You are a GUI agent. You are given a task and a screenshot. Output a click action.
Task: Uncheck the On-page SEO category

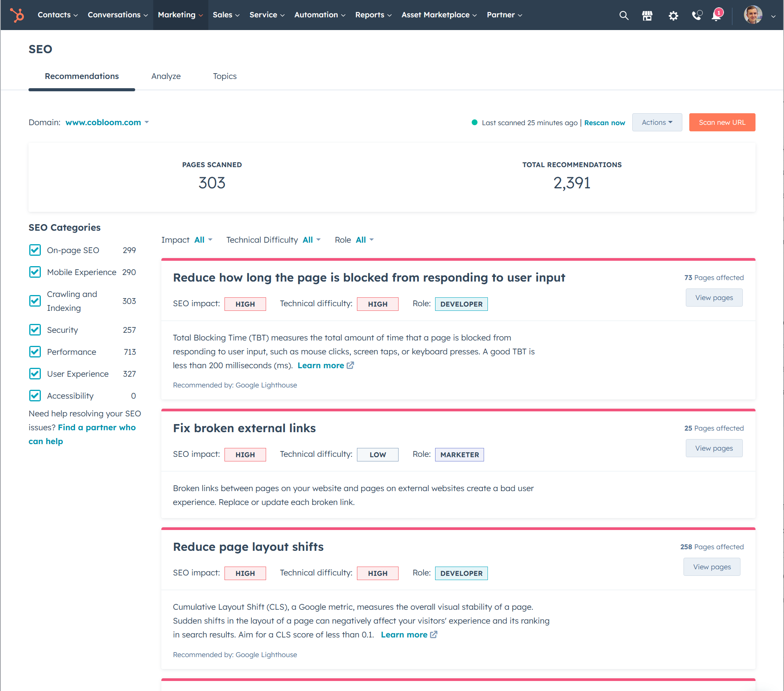pos(35,250)
